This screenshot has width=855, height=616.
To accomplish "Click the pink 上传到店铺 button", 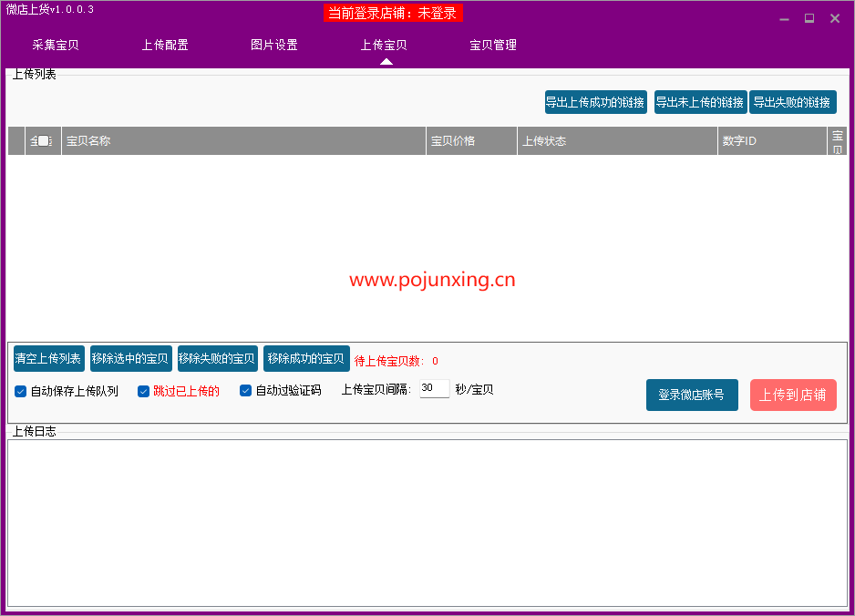I will [793, 395].
